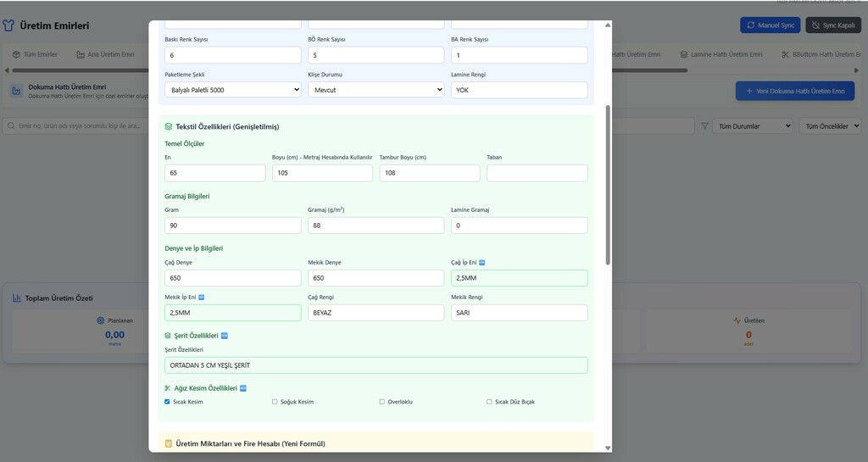The image size is (868, 462).
Task: Click the filter funnel icon
Action: point(704,126)
